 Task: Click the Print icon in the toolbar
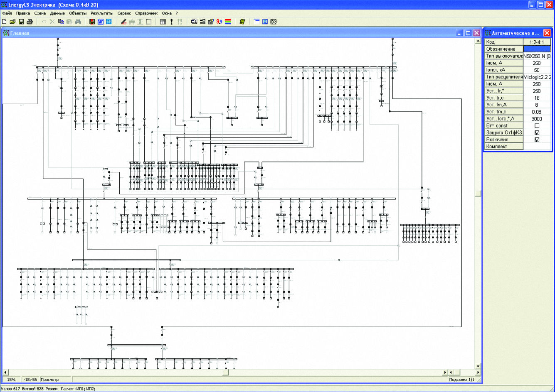(x=30, y=22)
